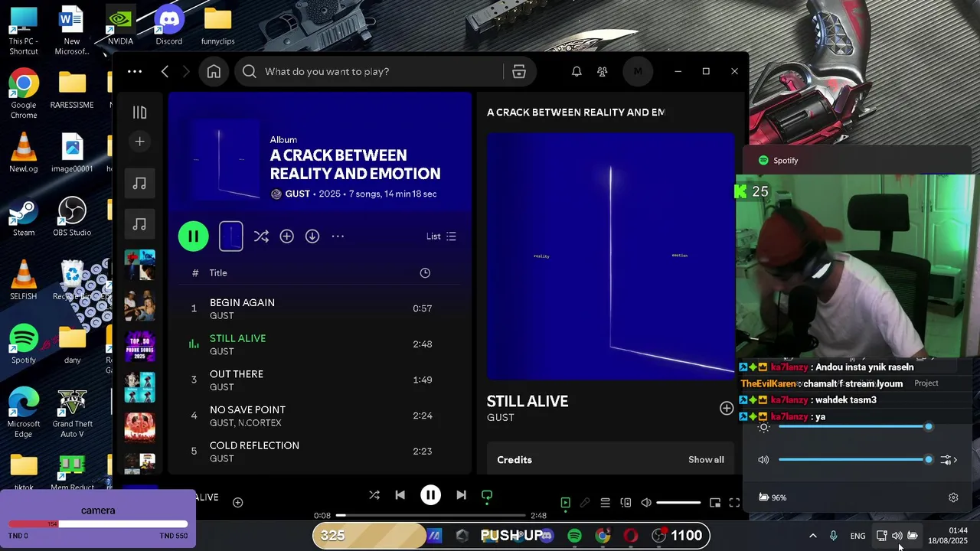The image size is (980, 551).
Task: Adjust system volume slider in quick settings
Action: 854,460
